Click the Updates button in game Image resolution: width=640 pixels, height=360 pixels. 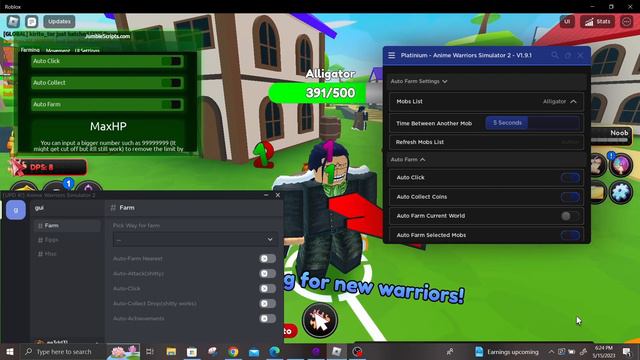59,21
